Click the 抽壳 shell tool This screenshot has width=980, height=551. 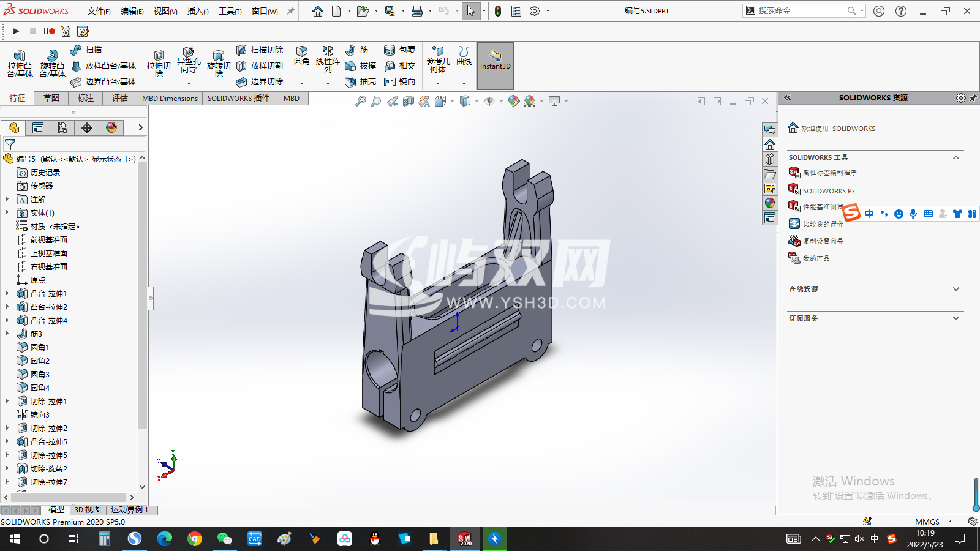[361, 81]
